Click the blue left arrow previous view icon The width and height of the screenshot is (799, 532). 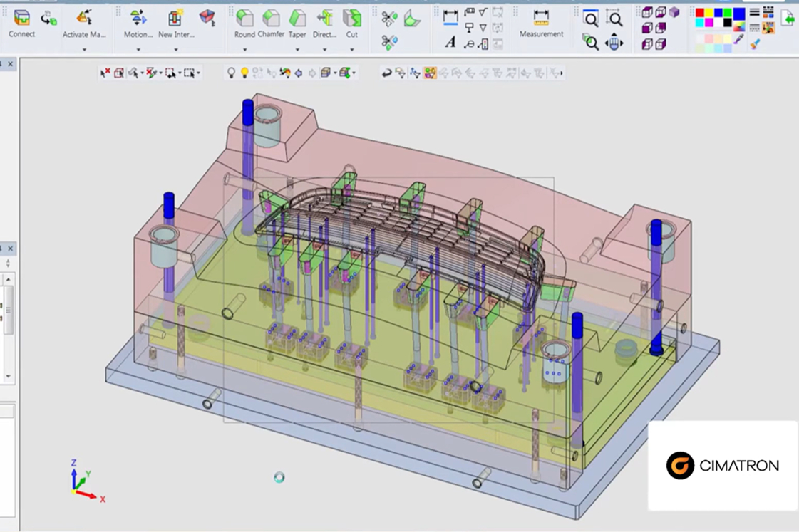[x=299, y=73]
